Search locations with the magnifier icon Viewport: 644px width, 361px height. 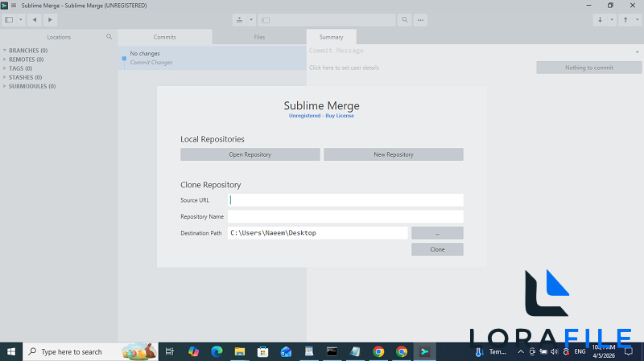click(x=109, y=37)
